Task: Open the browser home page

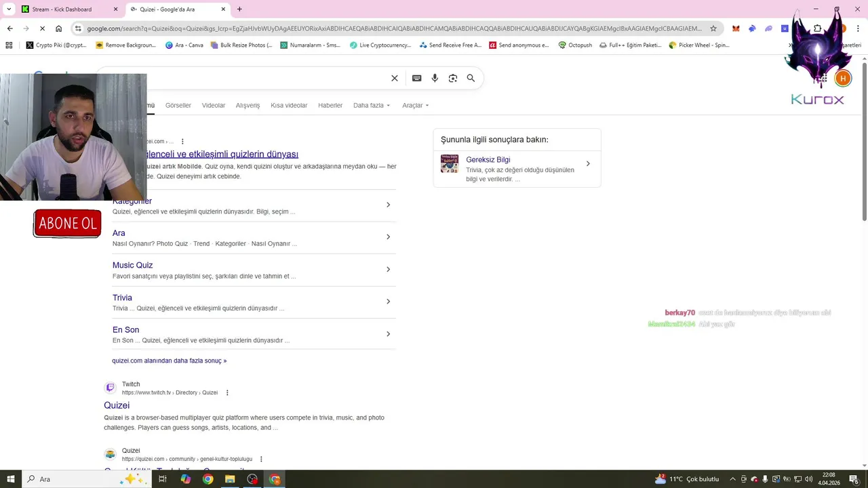Action: [59, 28]
